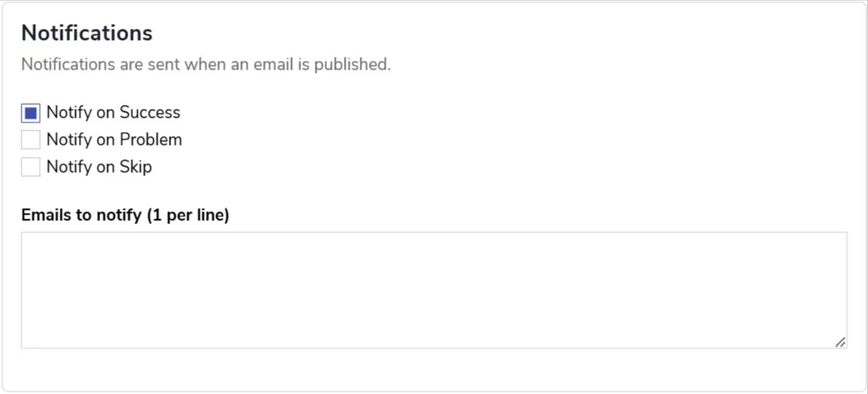Click the diagonal grip on the emails box
This screenshot has height=394, width=868.
840,342
